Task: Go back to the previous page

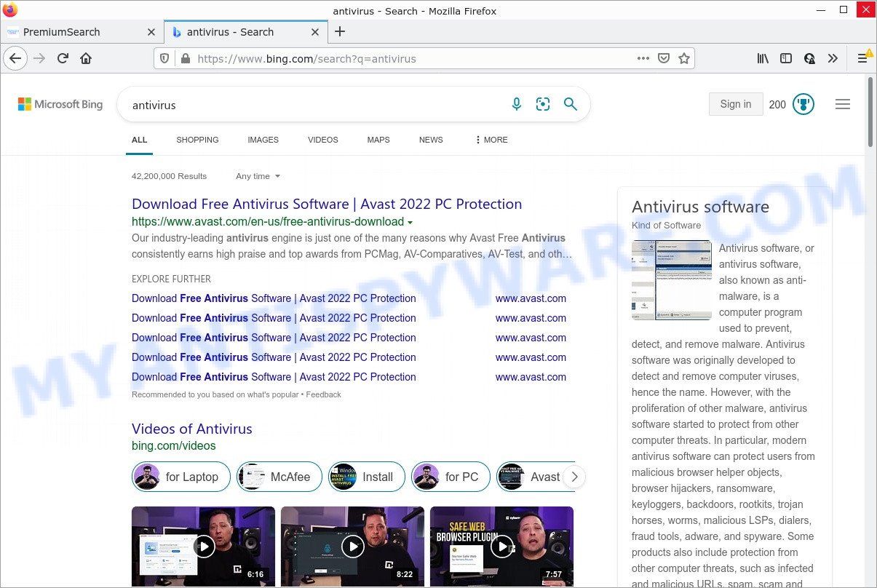Action: pyautogui.click(x=15, y=58)
